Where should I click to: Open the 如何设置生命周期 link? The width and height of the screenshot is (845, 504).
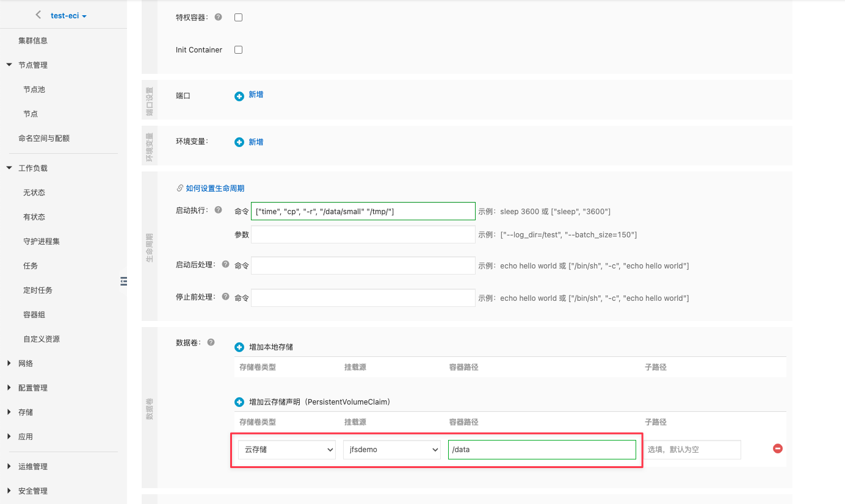click(214, 189)
